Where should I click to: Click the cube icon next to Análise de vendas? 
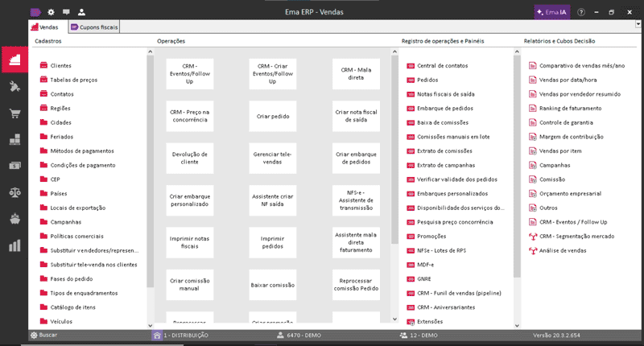[533, 250]
